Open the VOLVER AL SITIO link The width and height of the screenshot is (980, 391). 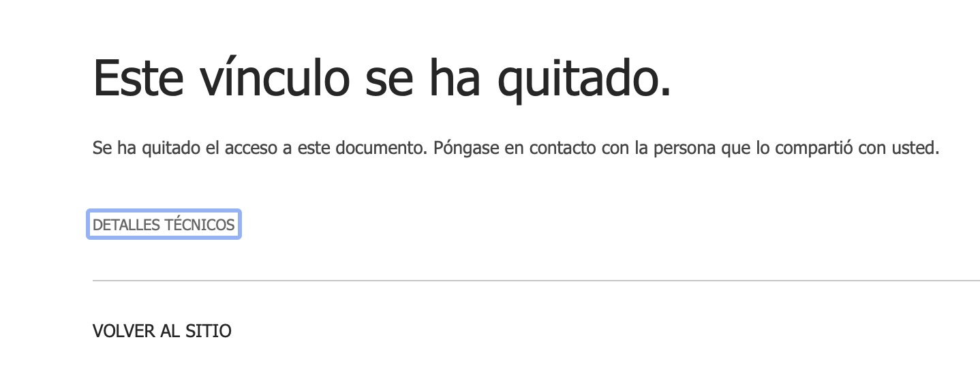[162, 332]
